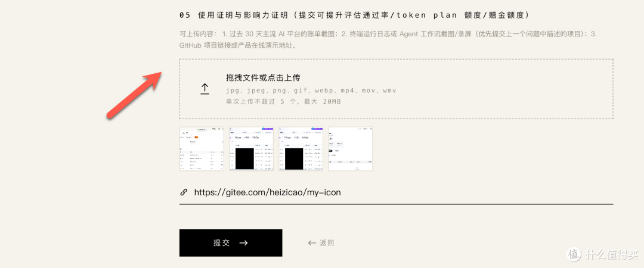The width and height of the screenshot is (644, 268).
Task: Open the third uploaded screenshot thumbnail
Action: [x=301, y=148]
